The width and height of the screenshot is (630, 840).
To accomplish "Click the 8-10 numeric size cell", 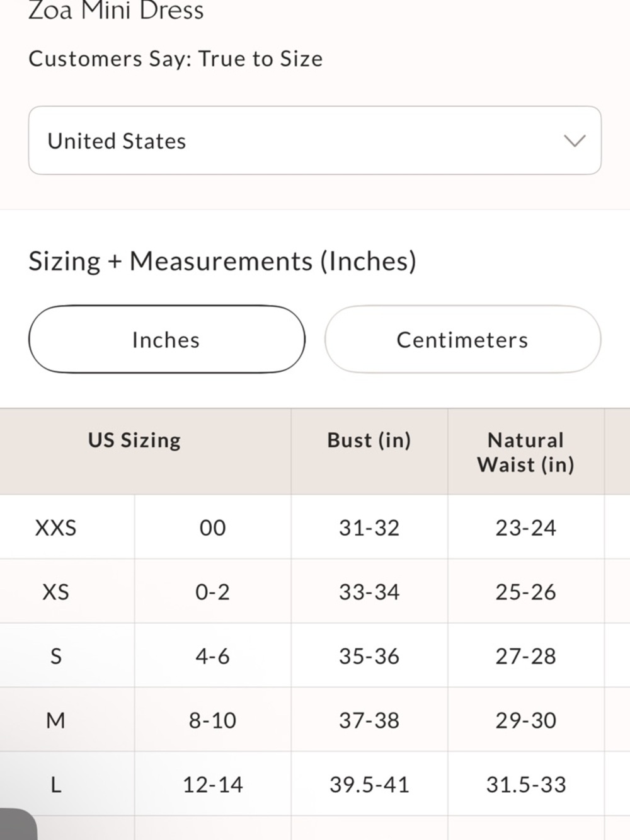I will [212, 720].
